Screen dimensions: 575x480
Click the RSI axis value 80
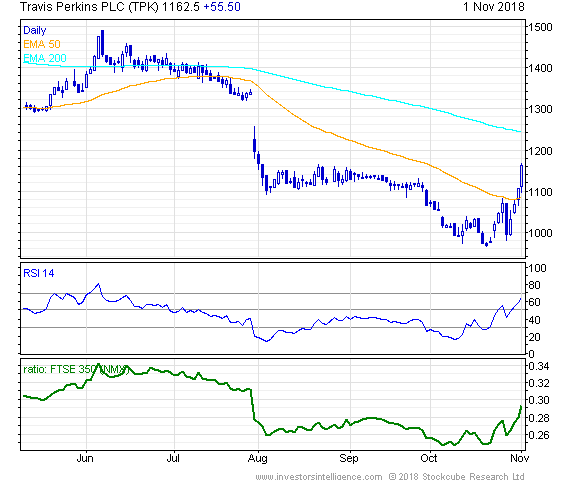tap(534, 285)
